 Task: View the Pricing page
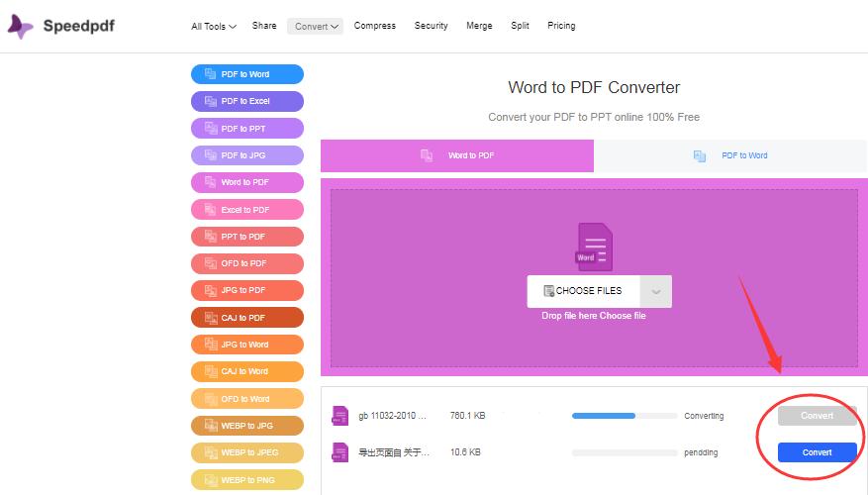click(x=561, y=26)
